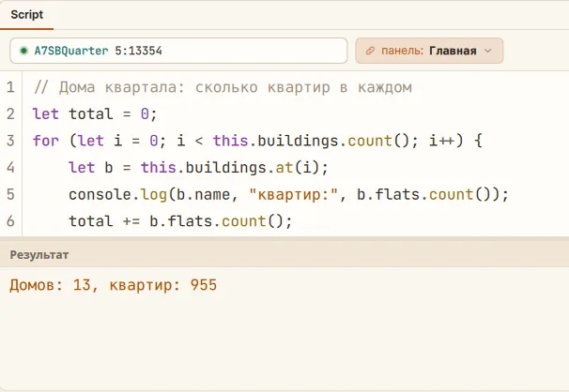Click the 'let total = 0;' line
569x392 pixels.
pos(95,114)
